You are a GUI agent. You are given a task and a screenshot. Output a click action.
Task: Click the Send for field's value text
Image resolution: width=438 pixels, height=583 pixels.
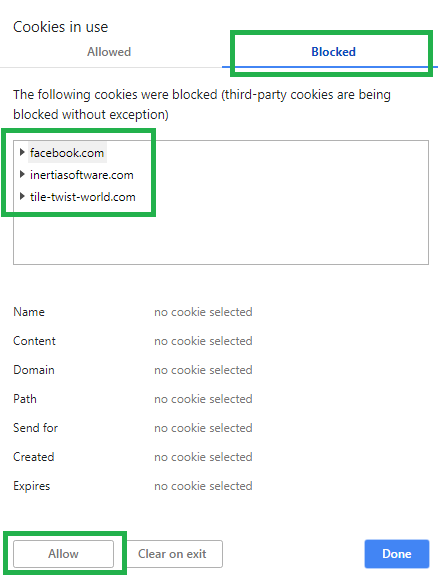(x=203, y=428)
